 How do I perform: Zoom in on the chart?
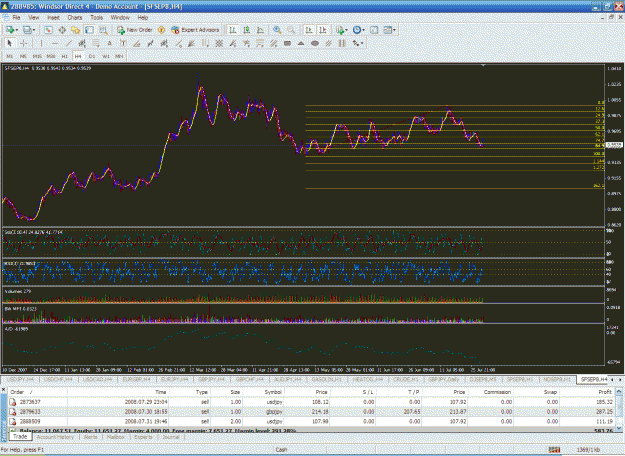277,30
